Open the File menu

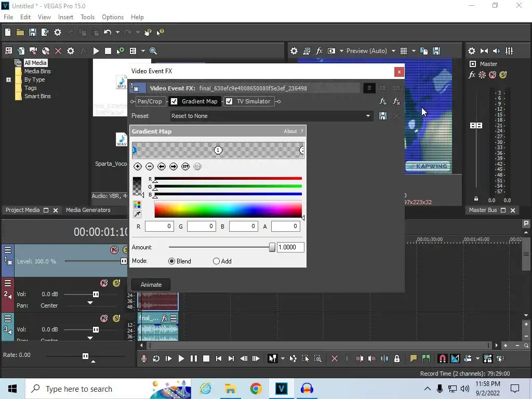(x=8, y=17)
